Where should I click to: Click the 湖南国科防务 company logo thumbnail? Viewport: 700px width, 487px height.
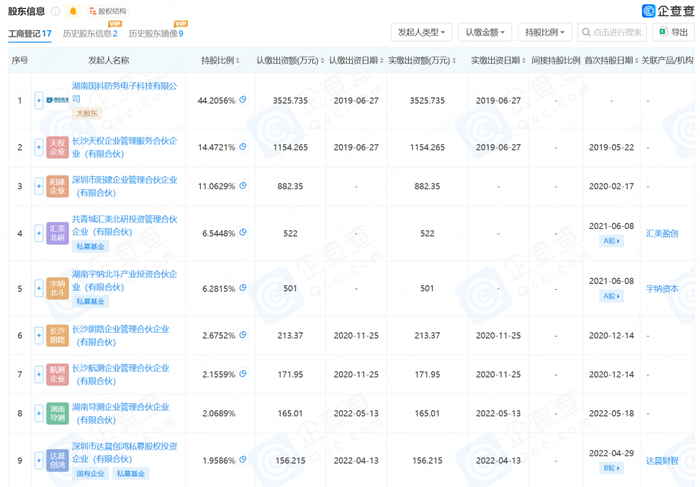pos(58,100)
